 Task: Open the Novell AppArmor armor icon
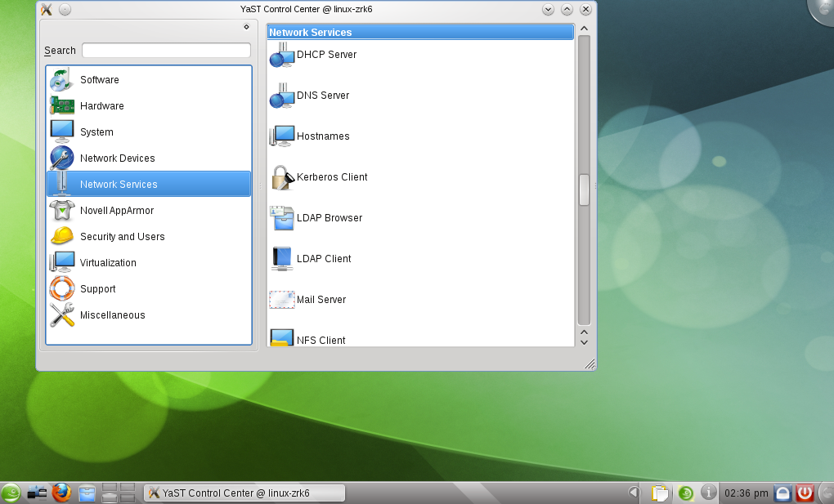[61, 210]
